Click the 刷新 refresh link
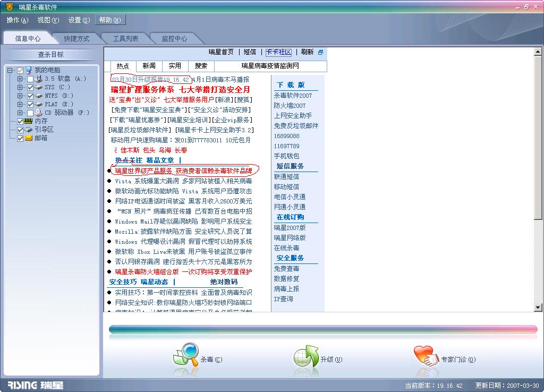The width and height of the screenshot is (544, 392). coord(307,52)
